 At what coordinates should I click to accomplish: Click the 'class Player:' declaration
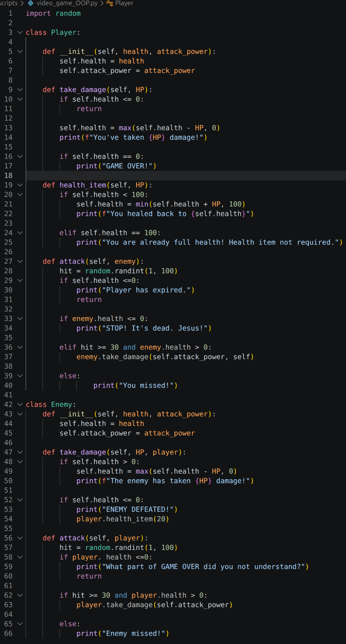coord(53,32)
